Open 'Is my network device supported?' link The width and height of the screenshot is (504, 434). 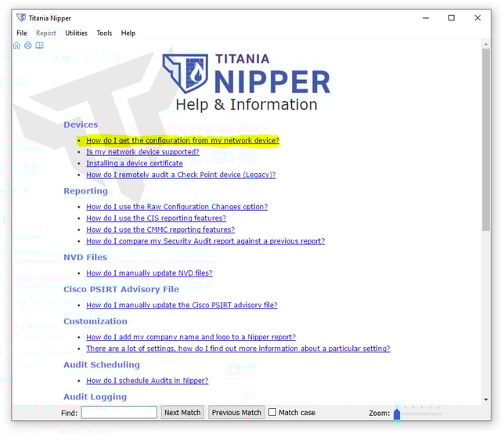[x=142, y=152]
